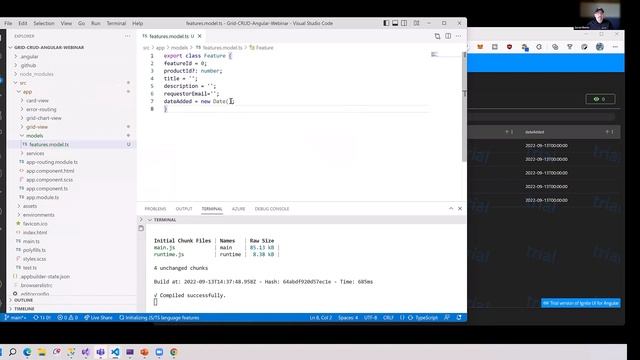Expand the grid-chart-view folder
The height and width of the screenshot is (360, 640).
point(44,118)
